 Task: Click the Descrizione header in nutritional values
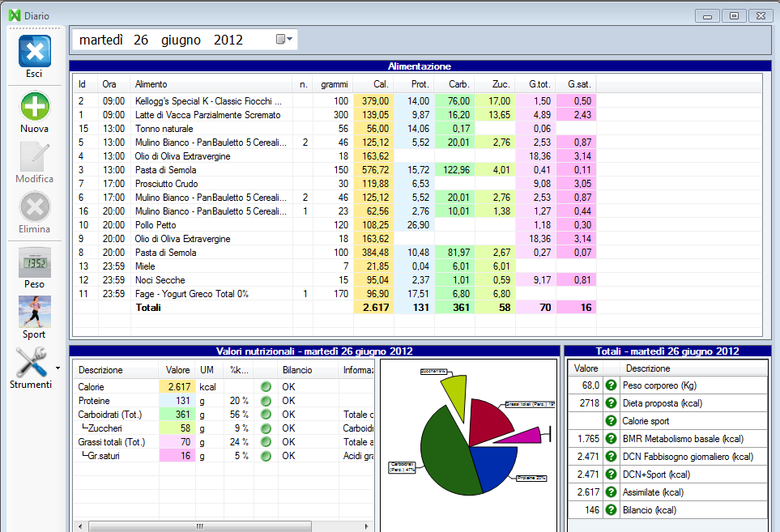pos(117,370)
